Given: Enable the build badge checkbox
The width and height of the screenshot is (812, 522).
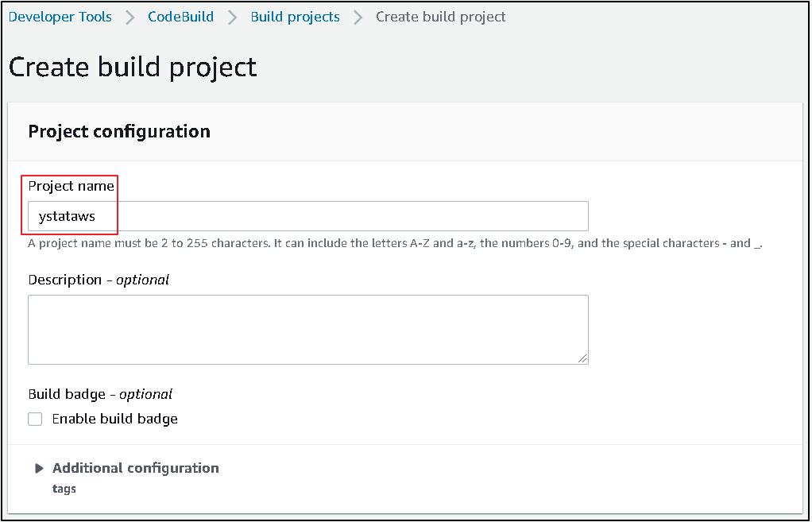Looking at the screenshot, I should (x=35, y=419).
